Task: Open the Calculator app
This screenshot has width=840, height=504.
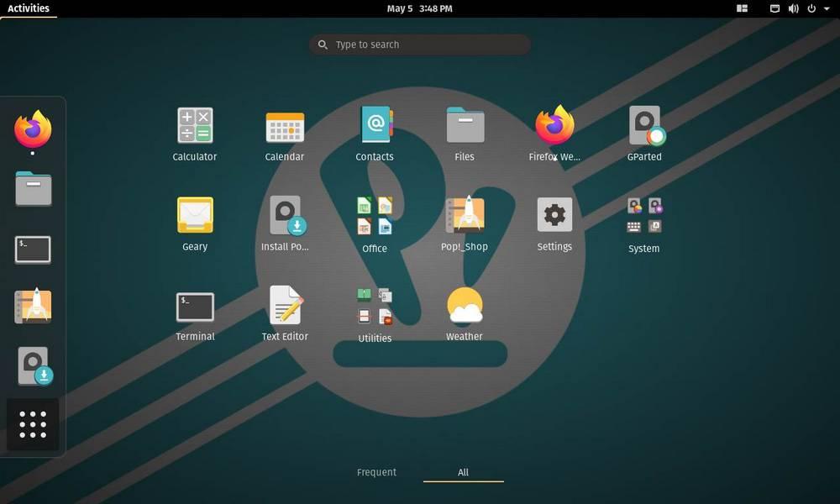Action: (195, 134)
